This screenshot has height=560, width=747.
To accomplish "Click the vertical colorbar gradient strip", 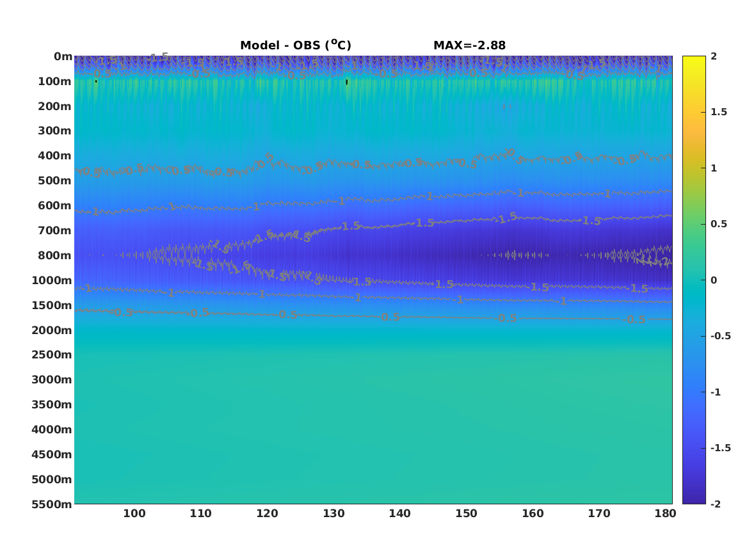I will (x=694, y=280).
